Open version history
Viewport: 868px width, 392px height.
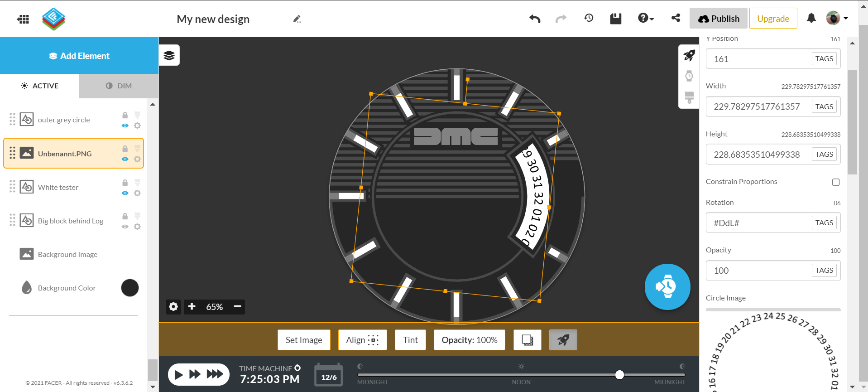pyautogui.click(x=589, y=18)
